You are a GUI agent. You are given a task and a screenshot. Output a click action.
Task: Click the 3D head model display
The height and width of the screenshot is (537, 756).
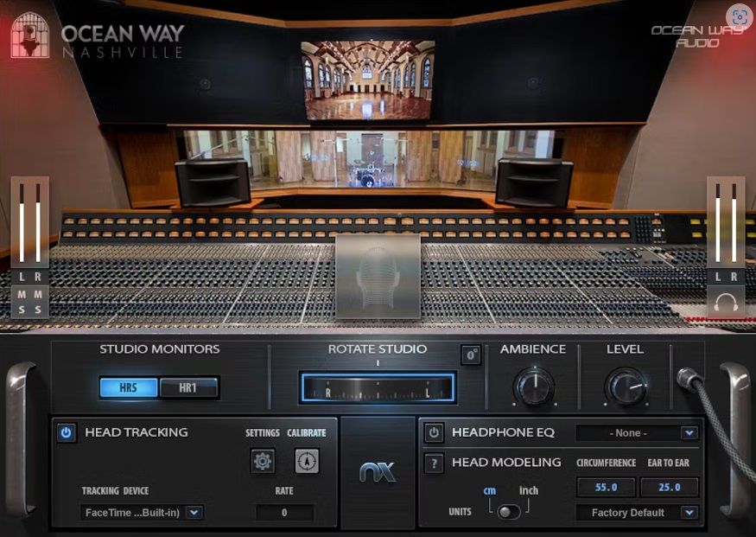[x=378, y=277]
